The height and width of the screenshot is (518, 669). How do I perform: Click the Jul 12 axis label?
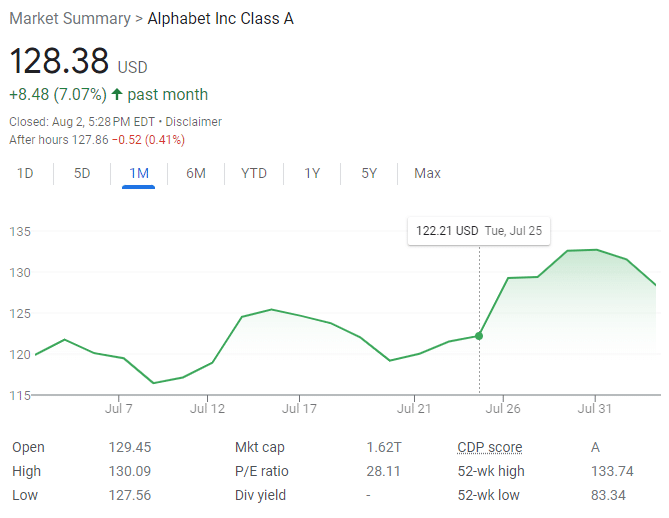207,408
